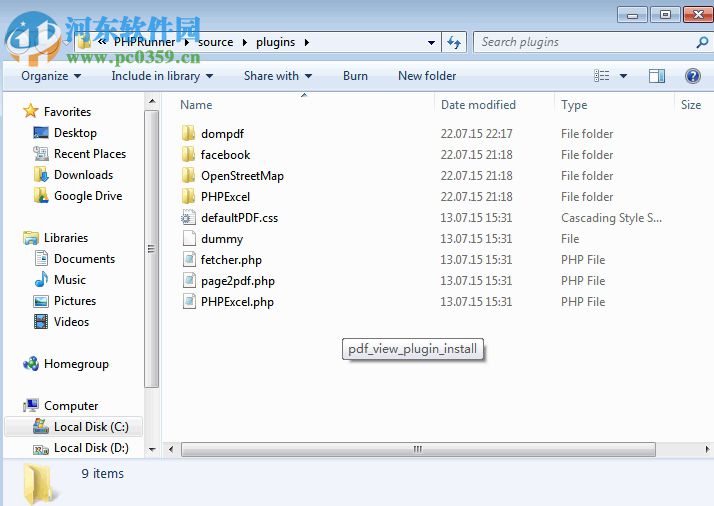
Task: Click the Recent Places icon
Action: click(x=41, y=153)
